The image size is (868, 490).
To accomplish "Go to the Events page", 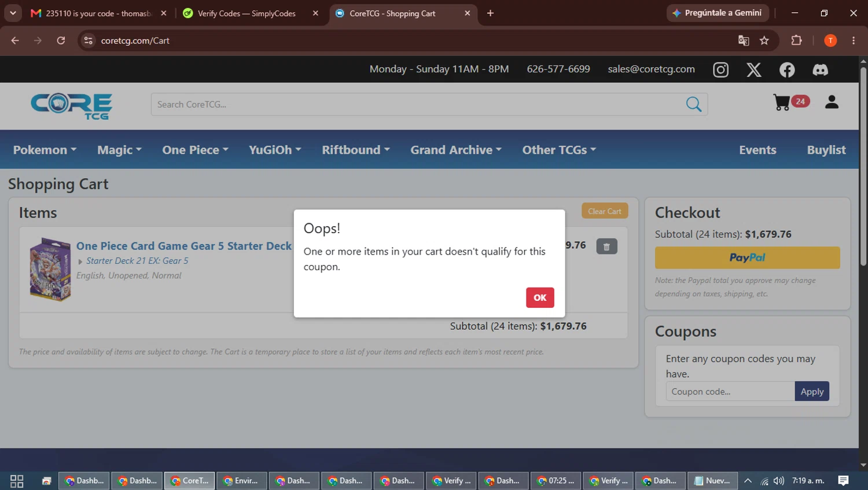I will point(757,150).
